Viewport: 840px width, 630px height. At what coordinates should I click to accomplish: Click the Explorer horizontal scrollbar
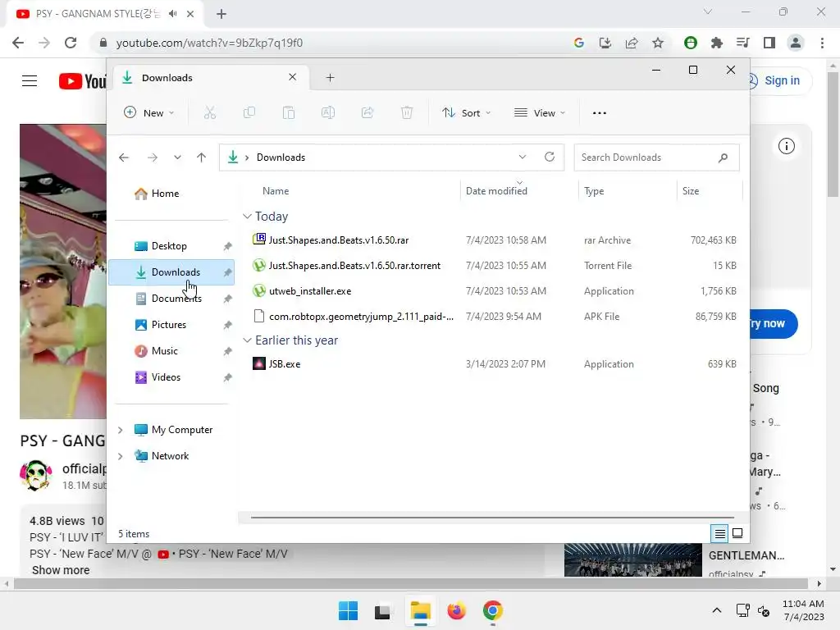[492, 518]
